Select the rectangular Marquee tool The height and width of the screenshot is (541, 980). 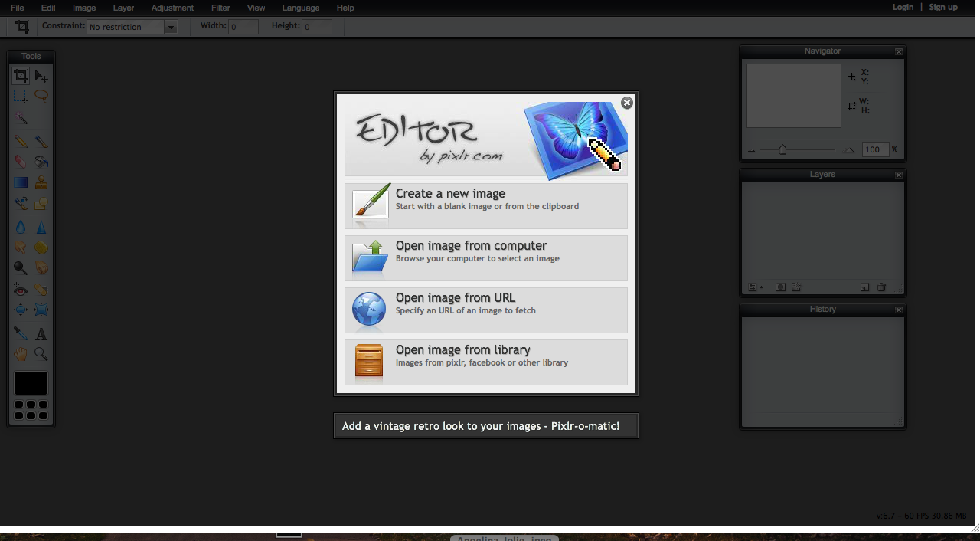click(21, 97)
